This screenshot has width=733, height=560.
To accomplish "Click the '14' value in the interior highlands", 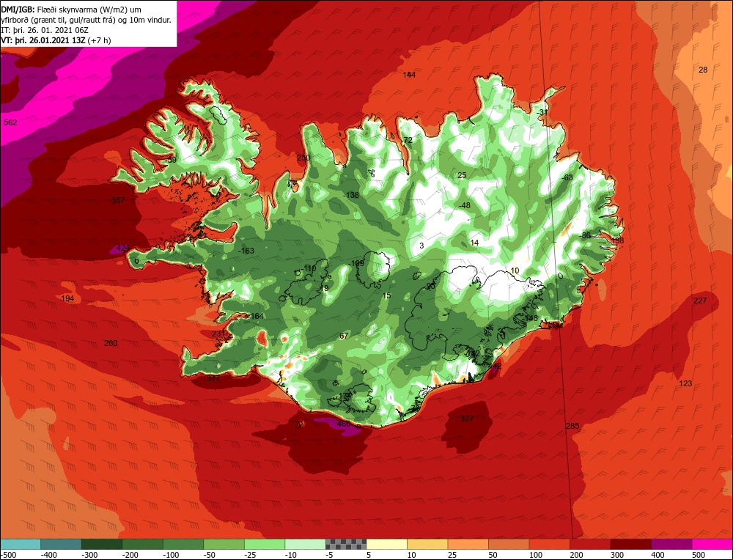I will pos(474,243).
